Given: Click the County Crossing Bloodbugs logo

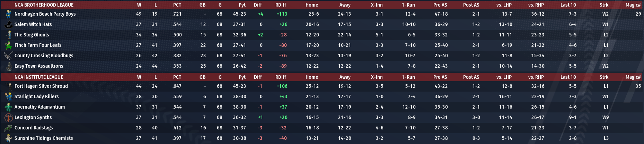Looking at the screenshot, I should [8, 56].
